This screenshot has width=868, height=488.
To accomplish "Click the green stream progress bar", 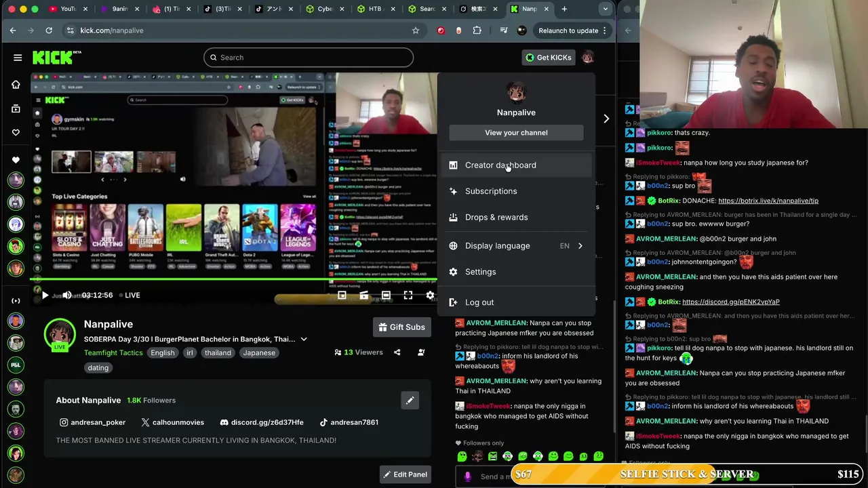I will click(x=234, y=279).
